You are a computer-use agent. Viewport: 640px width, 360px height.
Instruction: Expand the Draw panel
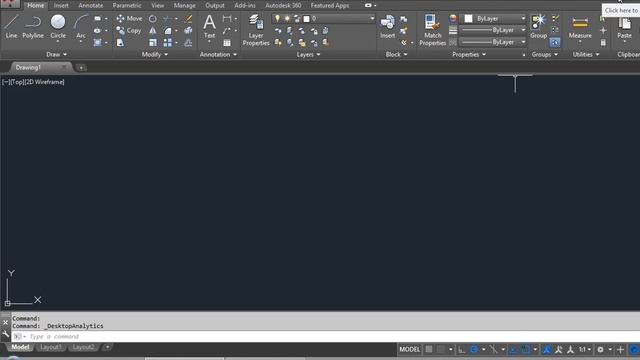point(56,54)
